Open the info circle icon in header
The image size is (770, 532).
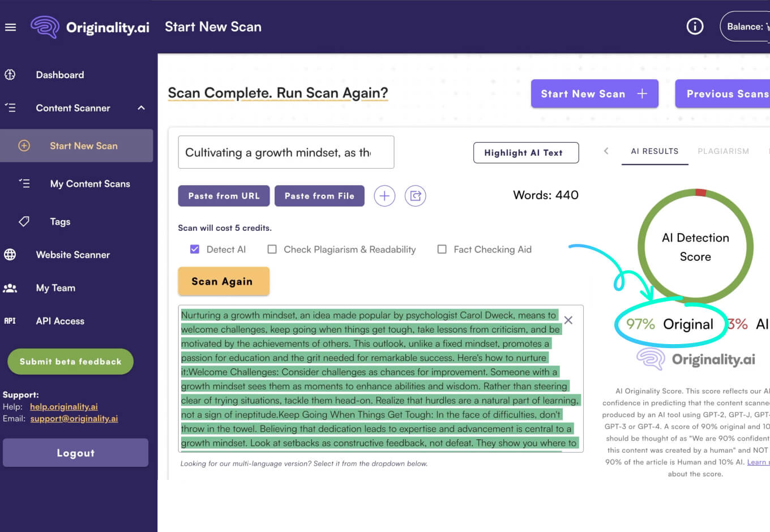695,27
